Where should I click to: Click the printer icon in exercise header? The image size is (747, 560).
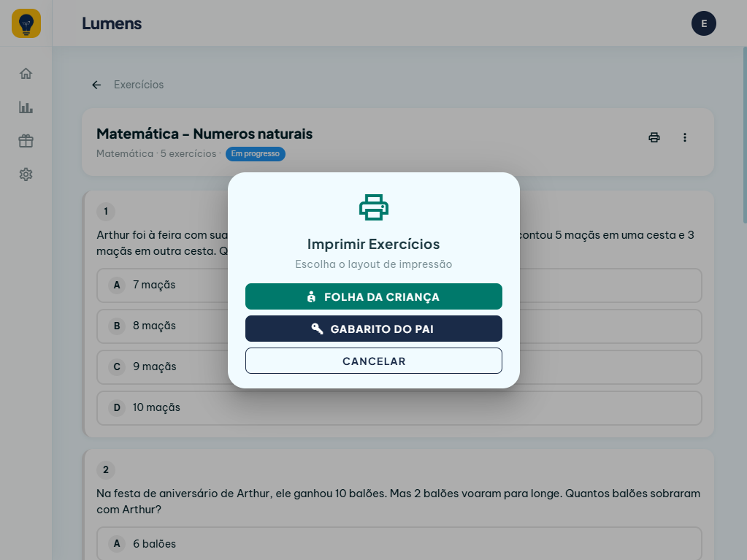tap(654, 137)
